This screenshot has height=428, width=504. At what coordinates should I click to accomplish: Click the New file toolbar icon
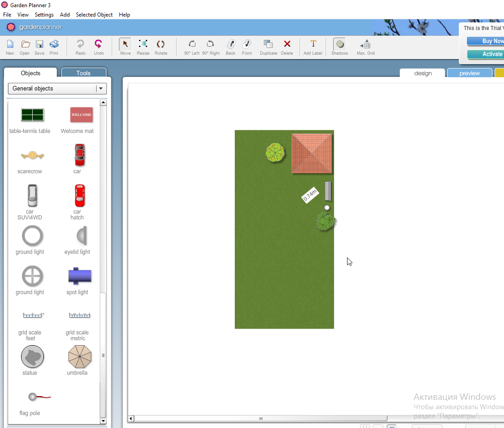[x=10, y=47]
